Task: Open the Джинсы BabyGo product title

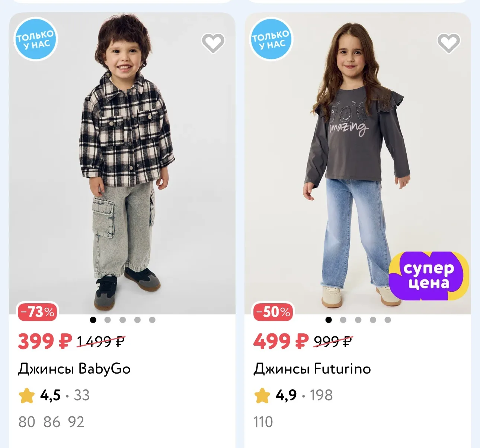Action: (x=74, y=369)
